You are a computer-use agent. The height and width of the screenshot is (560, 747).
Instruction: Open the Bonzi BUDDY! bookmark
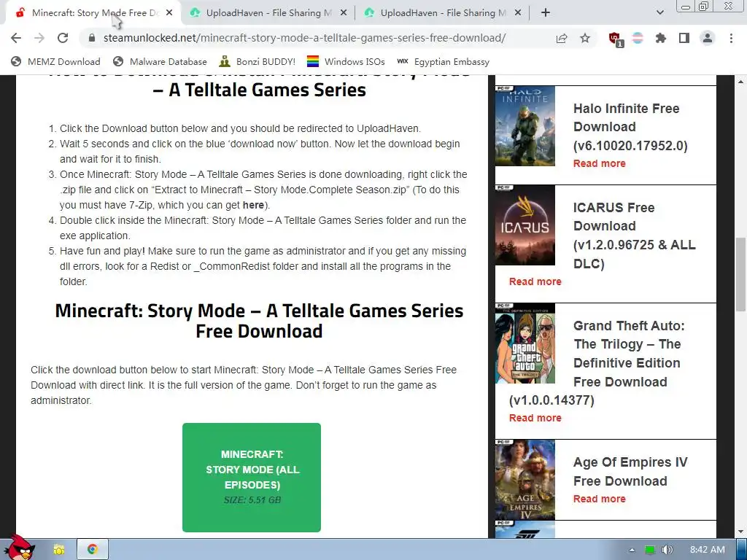258,61
